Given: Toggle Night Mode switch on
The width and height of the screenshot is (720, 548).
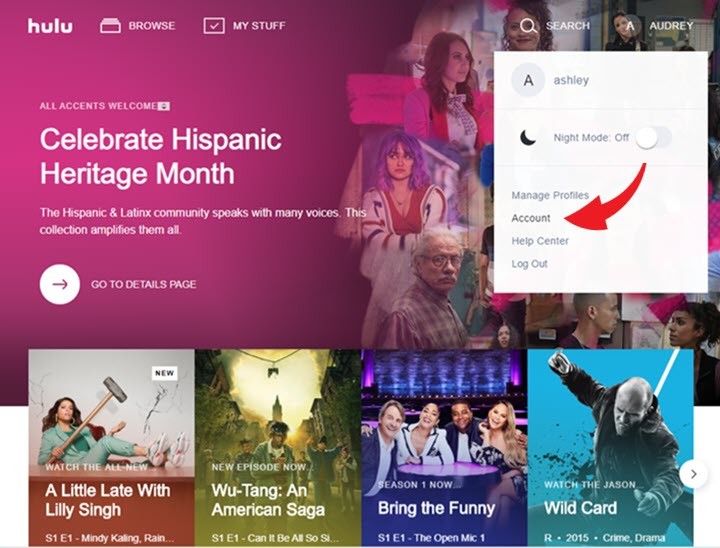Looking at the screenshot, I should tap(653, 137).
